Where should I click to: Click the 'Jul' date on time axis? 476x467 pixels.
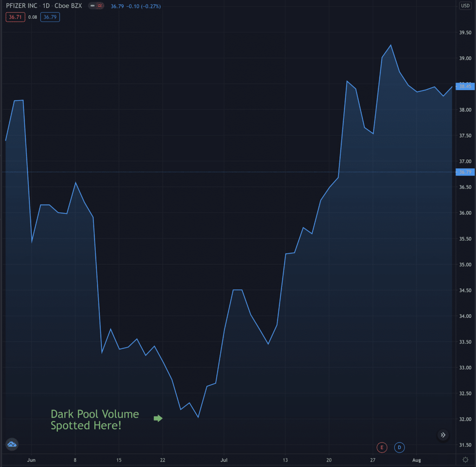pyautogui.click(x=224, y=460)
